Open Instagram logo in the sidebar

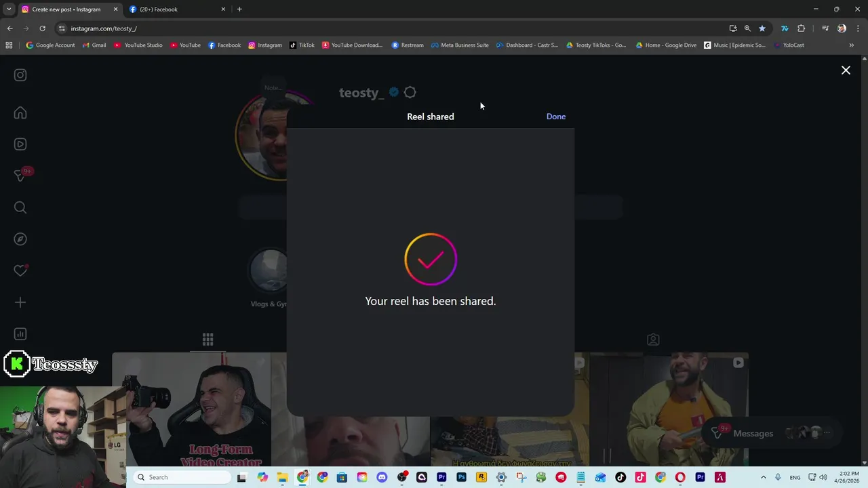point(20,75)
